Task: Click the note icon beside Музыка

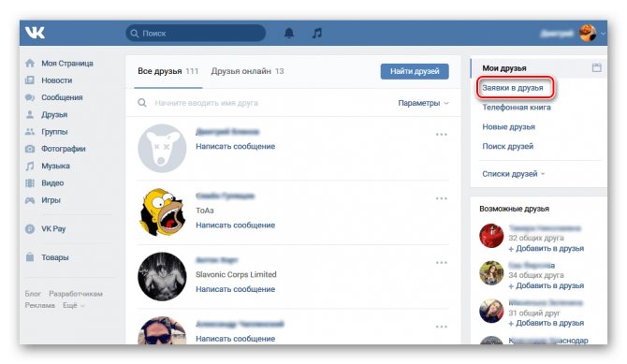Action: (30, 166)
